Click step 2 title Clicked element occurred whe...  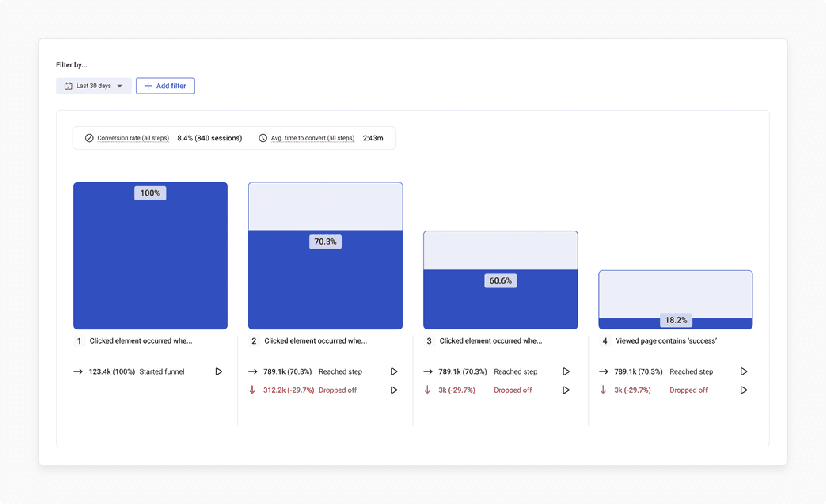click(x=316, y=341)
